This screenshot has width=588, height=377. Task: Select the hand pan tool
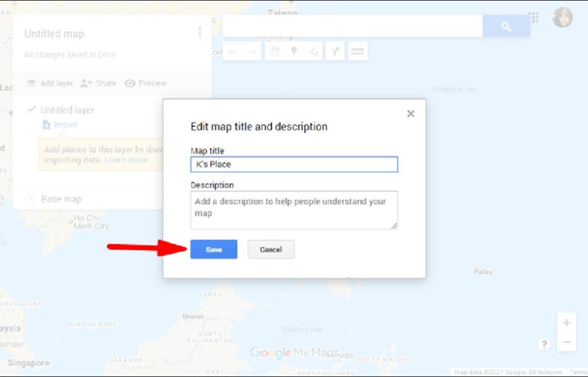[274, 52]
